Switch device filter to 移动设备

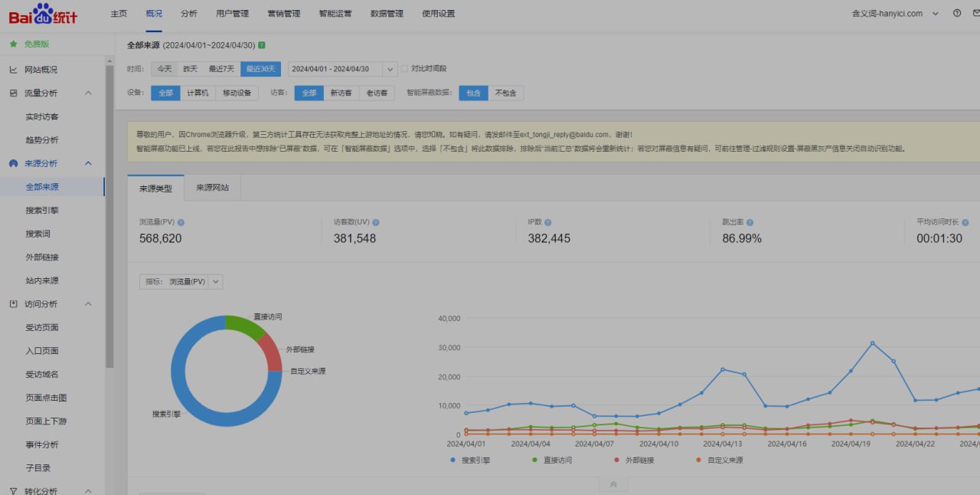tap(237, 93)
